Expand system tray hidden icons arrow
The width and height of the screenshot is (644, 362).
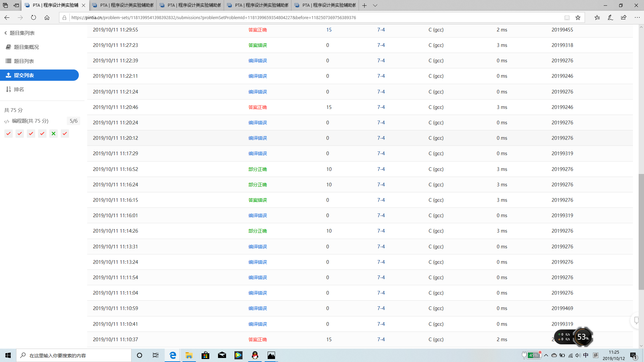point(546,355)
